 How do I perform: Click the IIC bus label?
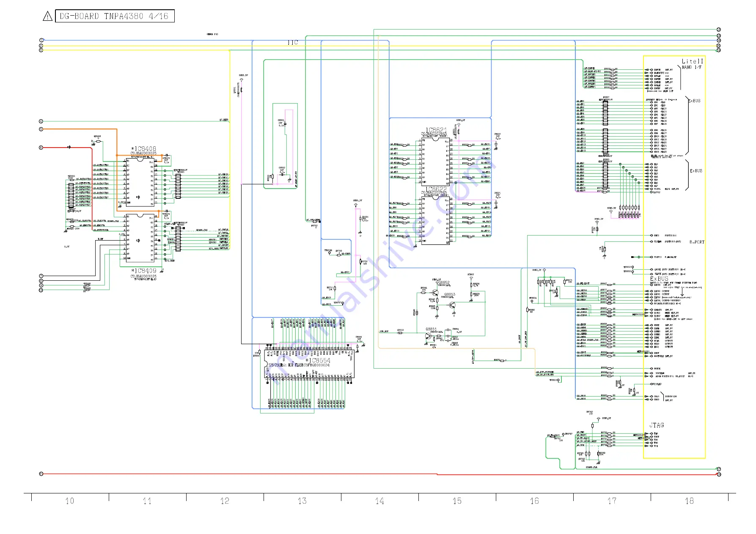coord(293,43)
